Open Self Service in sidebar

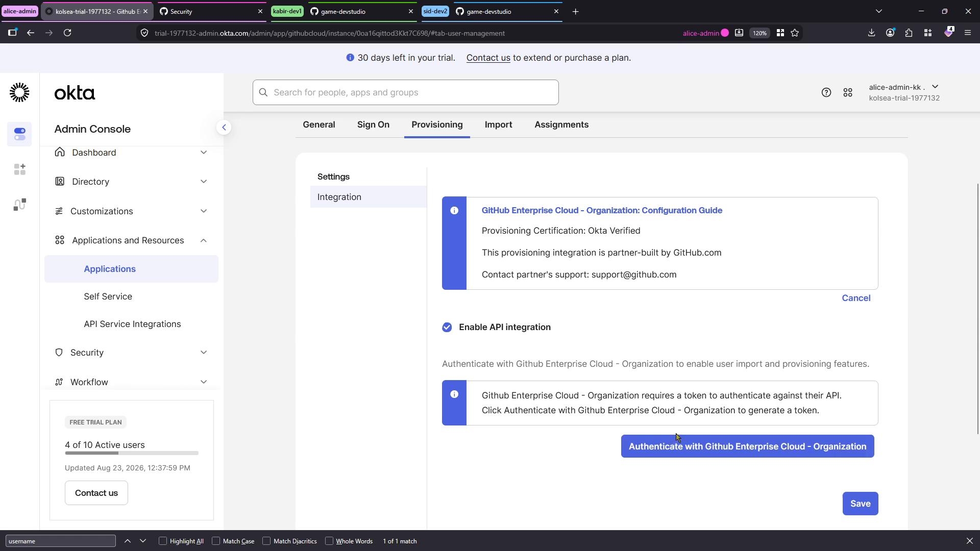108,296
